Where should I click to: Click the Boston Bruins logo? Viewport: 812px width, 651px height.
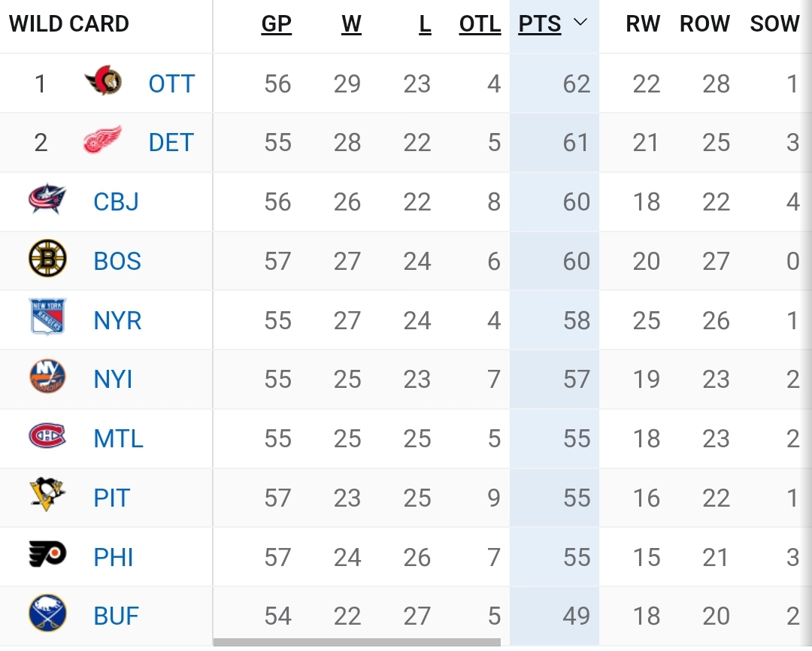pos(47,260)
